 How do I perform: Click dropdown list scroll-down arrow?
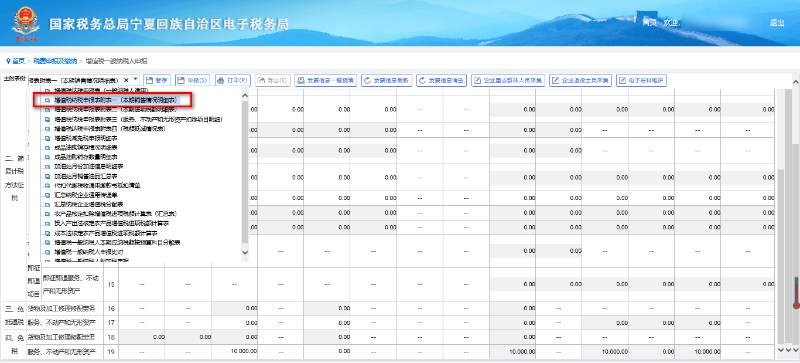point(244,252)
